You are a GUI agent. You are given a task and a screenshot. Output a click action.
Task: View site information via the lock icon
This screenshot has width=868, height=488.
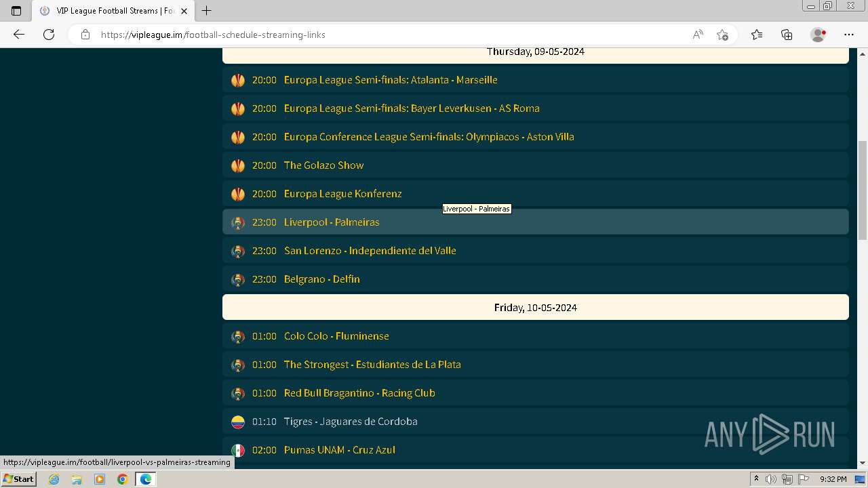pyautogui.click(x=85, y=35)
